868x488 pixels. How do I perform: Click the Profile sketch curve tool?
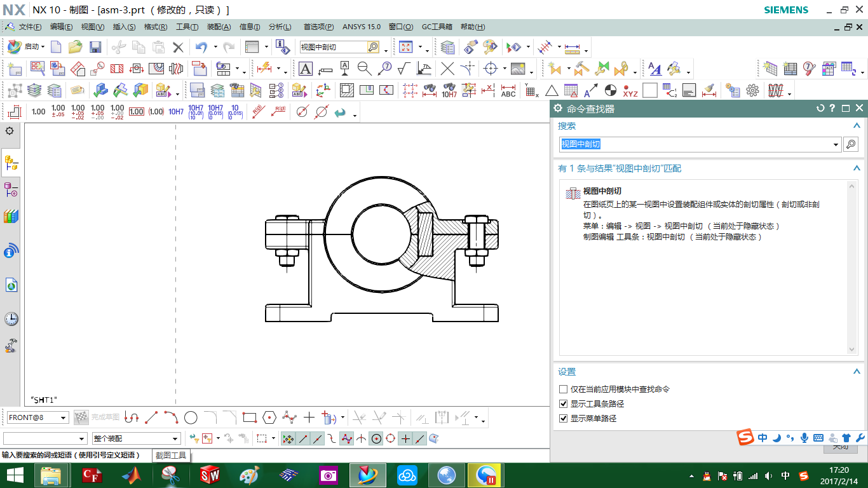point(132,417)
